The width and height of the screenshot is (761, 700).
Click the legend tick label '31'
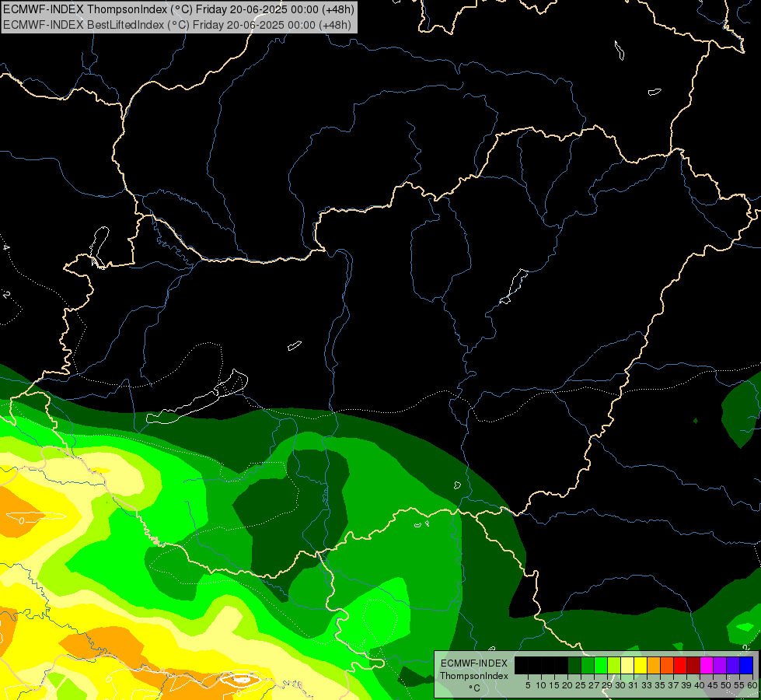click(x=634, y=685)
